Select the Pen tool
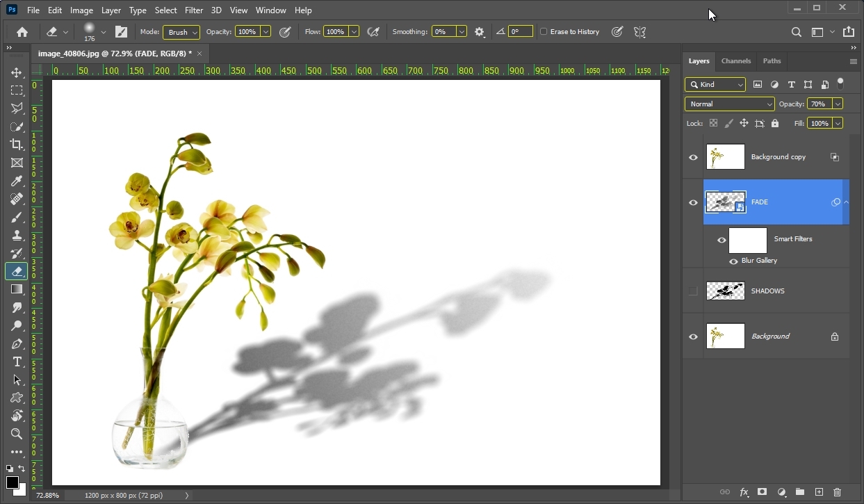 tap(17, 343)
